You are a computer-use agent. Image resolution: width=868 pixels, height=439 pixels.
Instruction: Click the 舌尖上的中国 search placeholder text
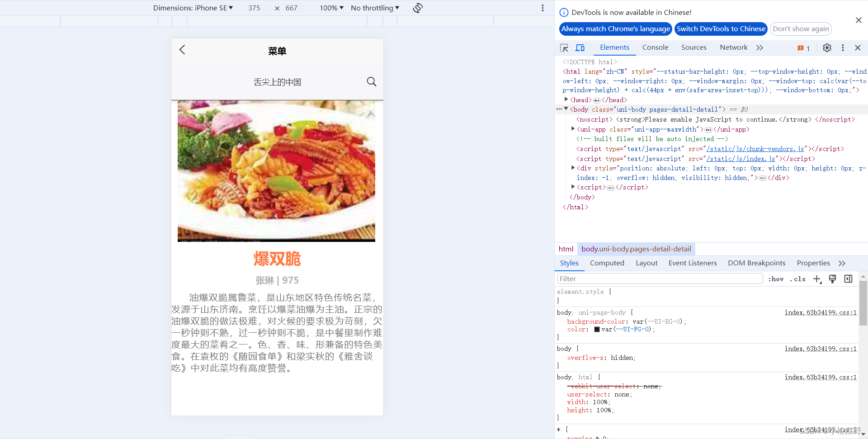[277, 82]
